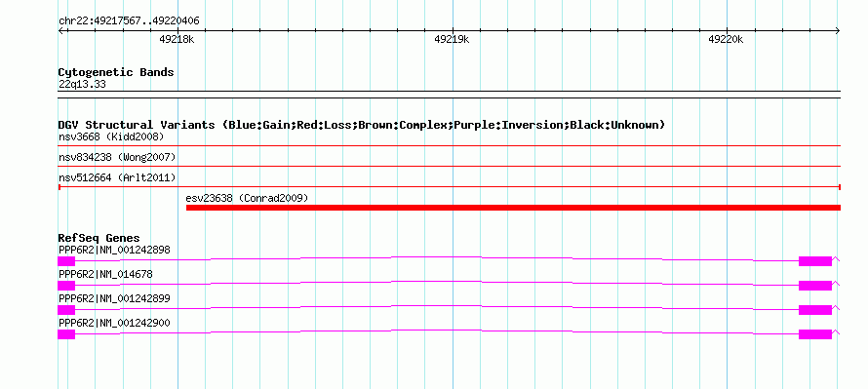This screenshot has height=389, width=868.
Task: Click right exon of NM_001242900
Action: (x=815, y=334)
